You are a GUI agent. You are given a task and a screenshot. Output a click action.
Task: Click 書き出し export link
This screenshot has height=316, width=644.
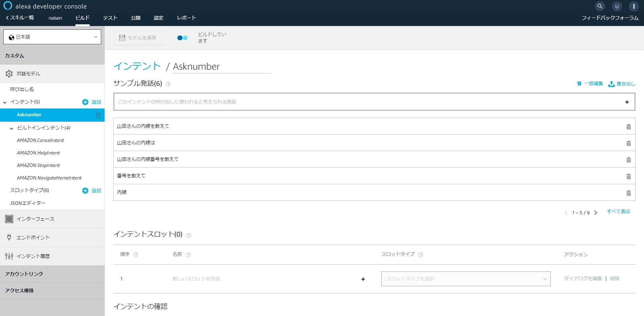tap(622, 84)
